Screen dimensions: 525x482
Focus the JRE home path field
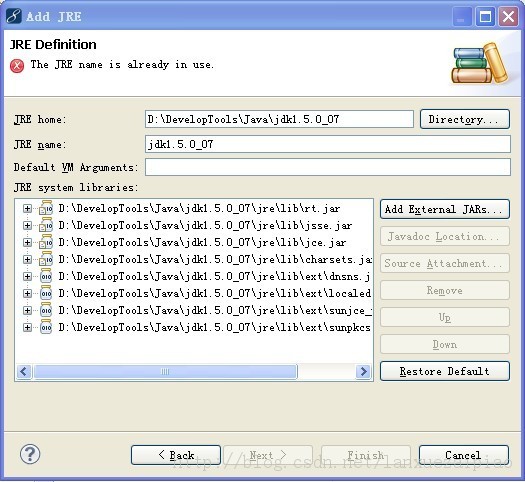click(280, 119)
